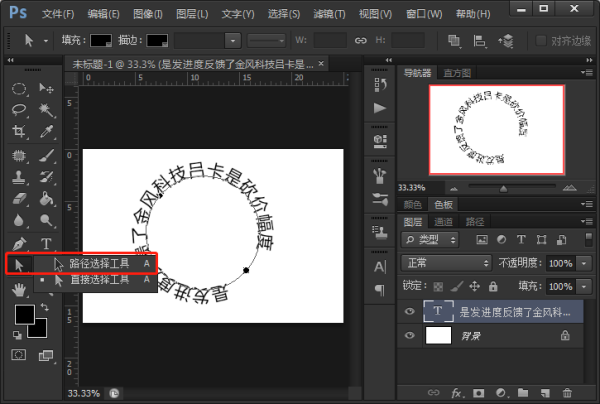Open path operations in options bar
This screenshot has width=600, height=404.
(x=454, y=41)
